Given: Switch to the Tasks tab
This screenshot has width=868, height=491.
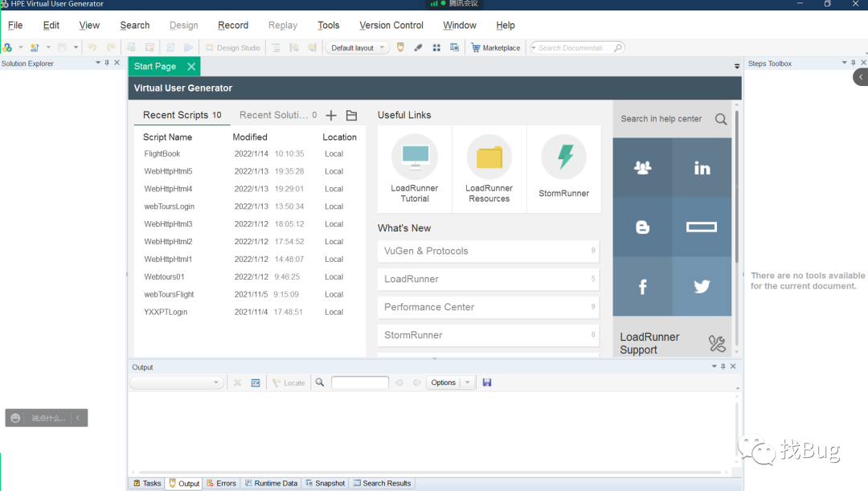Looking at the screenshot, I should pos(147,483).
